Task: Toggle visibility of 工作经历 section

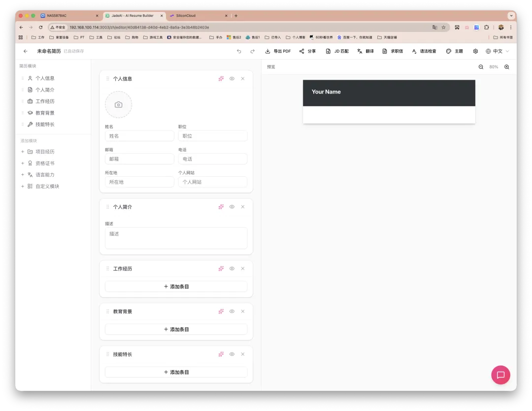Action: (x=232, y=269)
